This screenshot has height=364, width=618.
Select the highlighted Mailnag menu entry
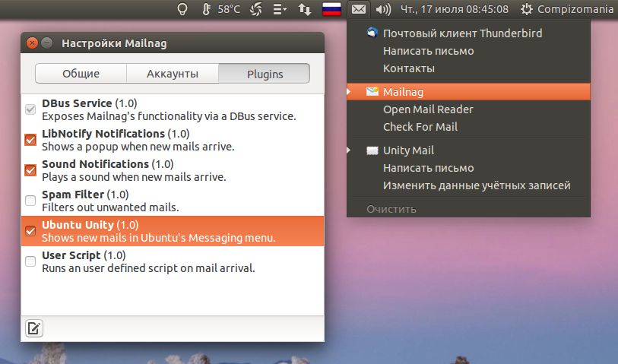tap(468, 92)
